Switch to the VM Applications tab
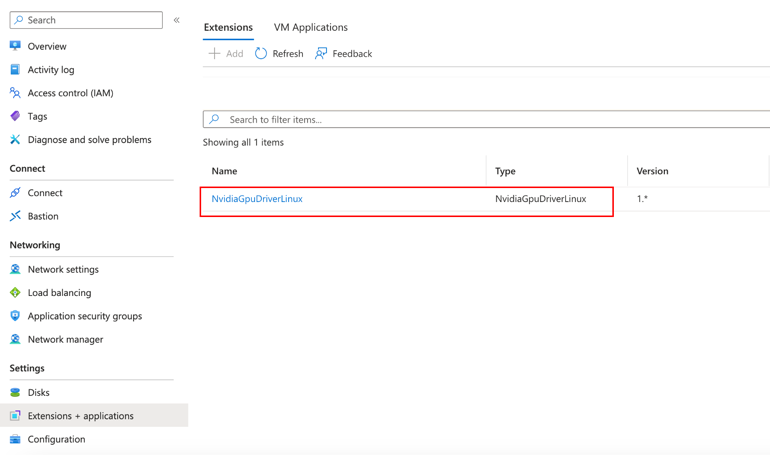The image size is (770, 460). tap(310, 27)
